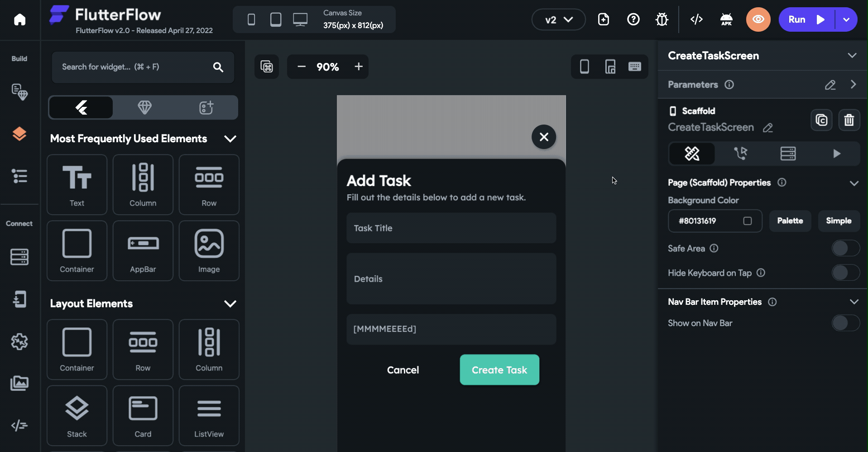868x452 pixels.
Task: Click the Run button
Action: point(806,19)
